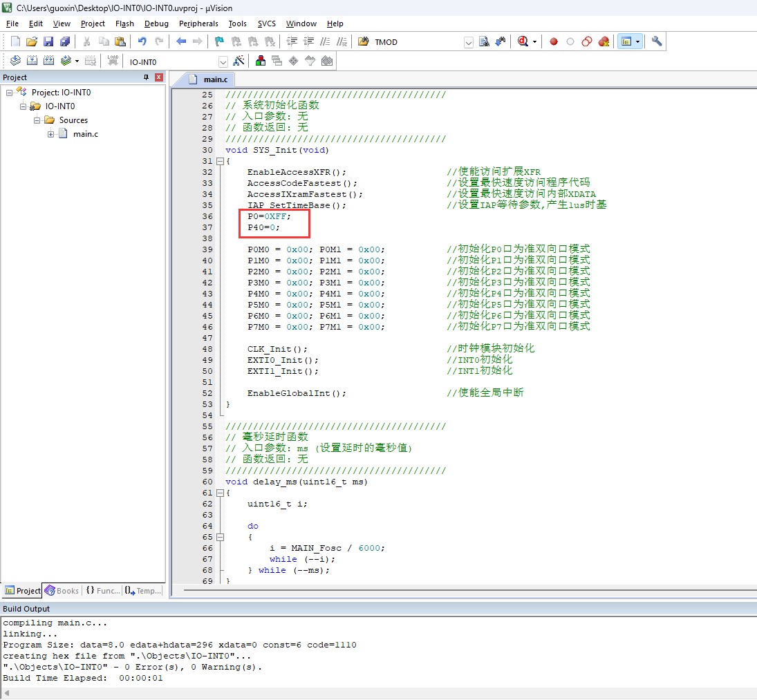Image resolution: width=757 pixels, height=700 pixels.
Task: Open Options for Target magic wand icon
Action: coord(239,61)
